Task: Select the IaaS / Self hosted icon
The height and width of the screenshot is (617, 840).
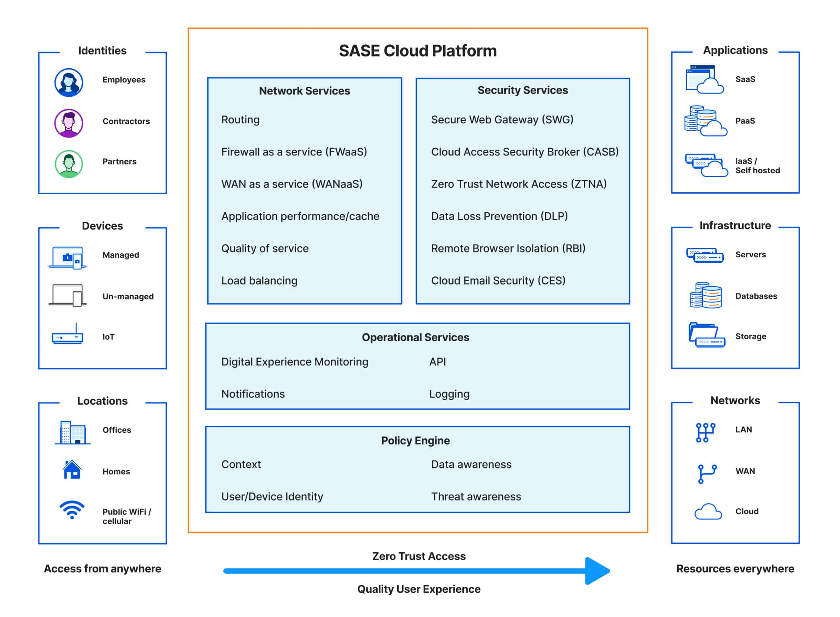Action: [x=706, y=165]
